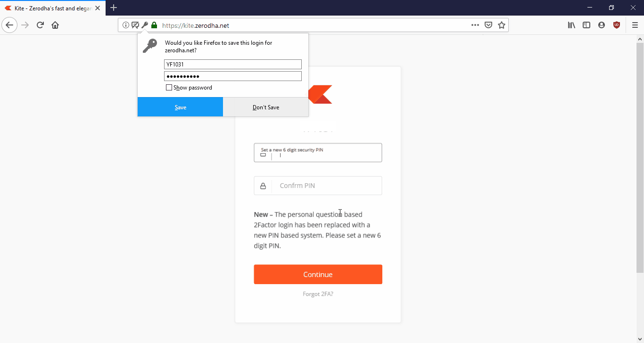This screenshot has width=644, height=343.
Task: Click the large key icon in save-login popup
Action: (150, 46)
